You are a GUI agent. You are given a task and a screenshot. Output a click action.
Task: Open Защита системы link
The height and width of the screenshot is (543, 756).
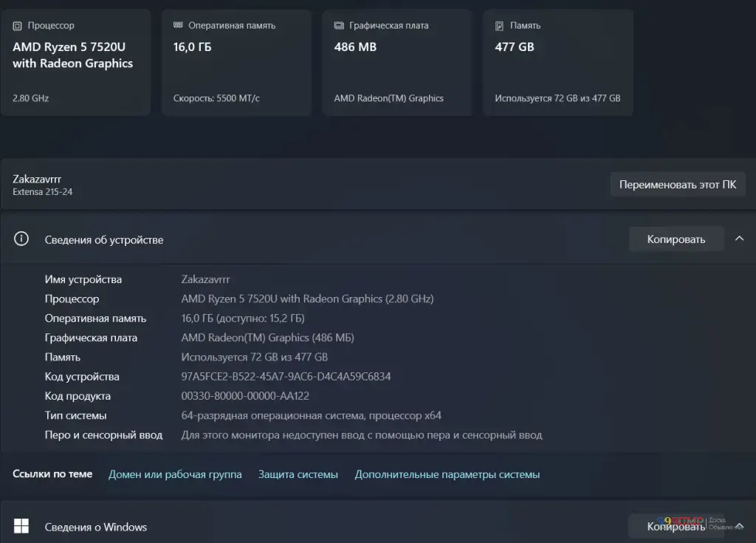pyautogui.click(x=298, y=474)
